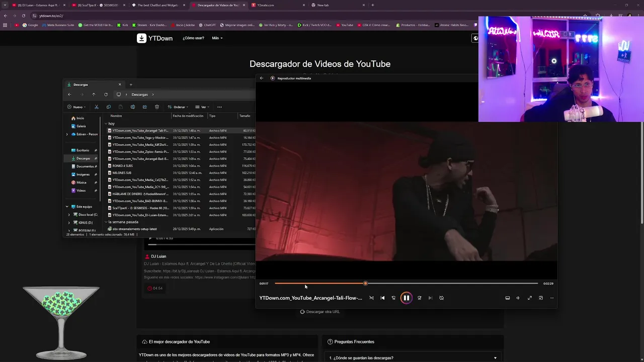Cut the selected file in Explorer
Viewport: 644px width, 362px height.
pyautogui.click(x=97, y=107)
